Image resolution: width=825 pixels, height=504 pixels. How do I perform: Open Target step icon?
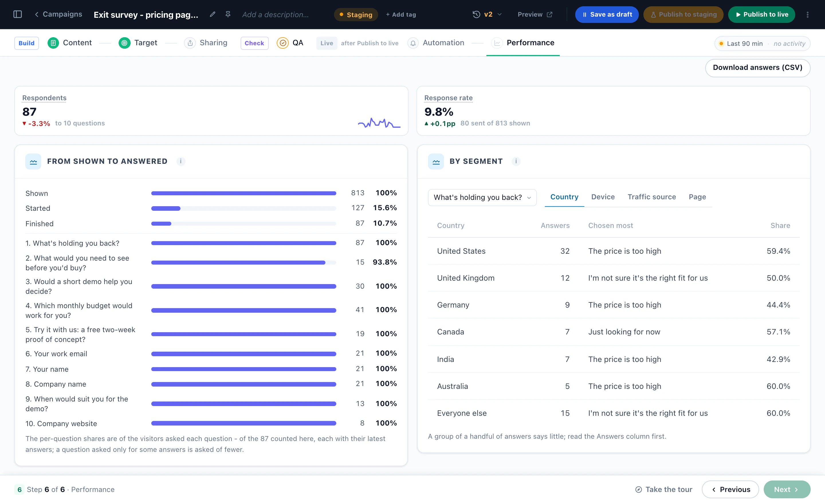coord(125,43)
